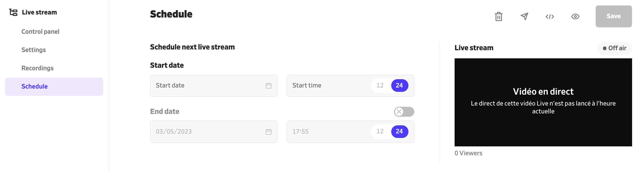Screen dimensions: 644x172
Task: Open the Start date calendar picker icon
Action: [269, 85]
